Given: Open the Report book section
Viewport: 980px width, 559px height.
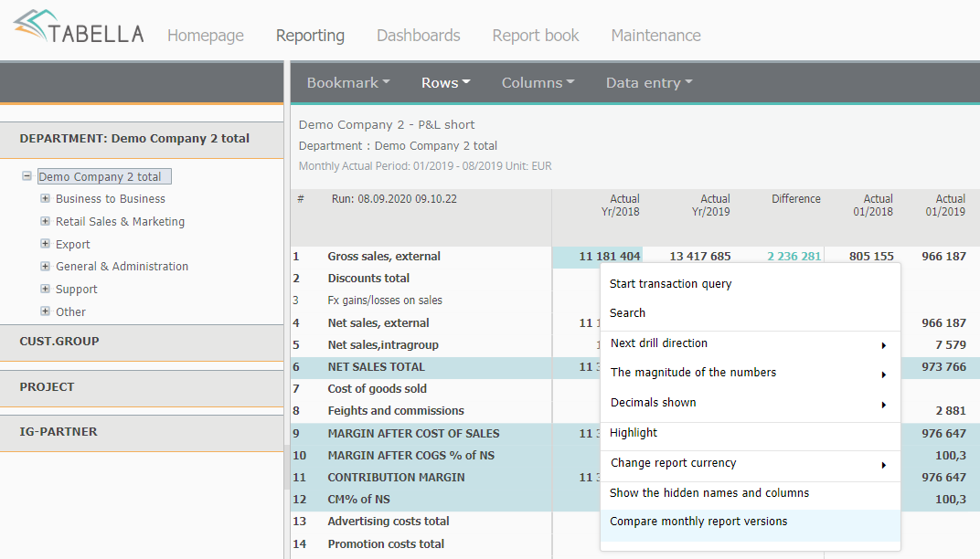Looking at the screenshot, I should coord(536,36).
